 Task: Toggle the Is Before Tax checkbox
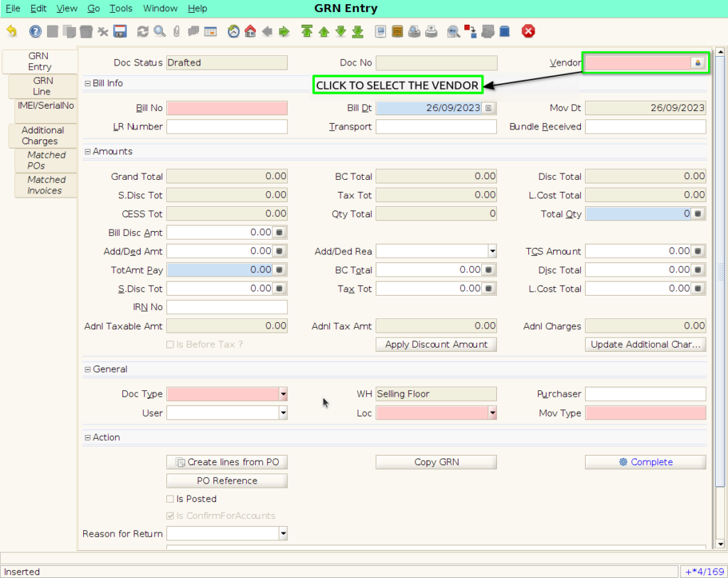point(170,345)
